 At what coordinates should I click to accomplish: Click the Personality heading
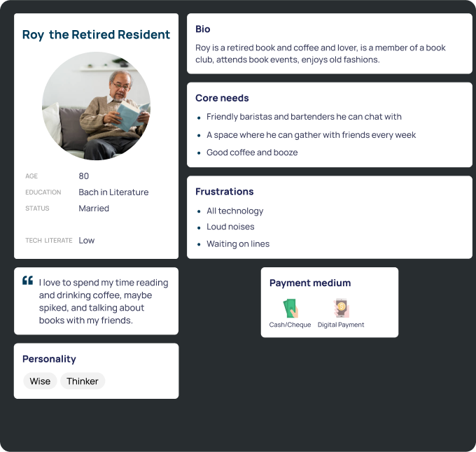pos(49,359)
